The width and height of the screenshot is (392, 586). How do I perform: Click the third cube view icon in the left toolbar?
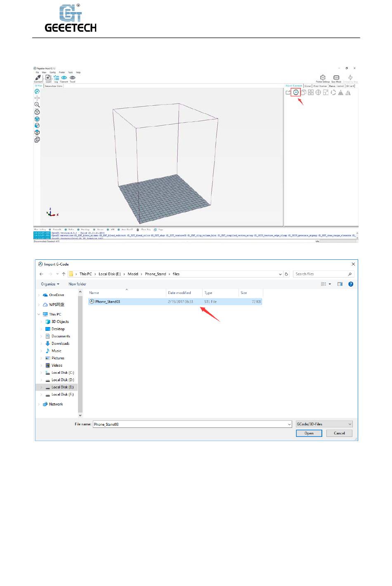[37, 133]
